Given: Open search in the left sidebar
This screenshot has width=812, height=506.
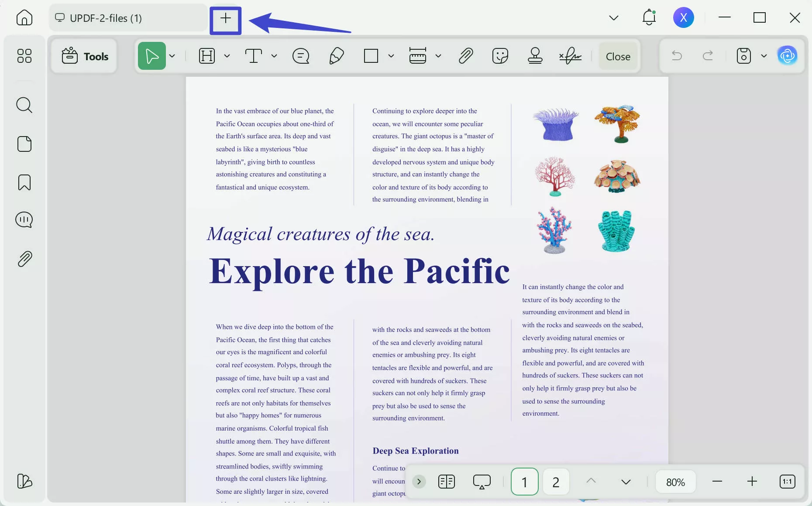Looking at the screenshot, I should coord(24,105).
